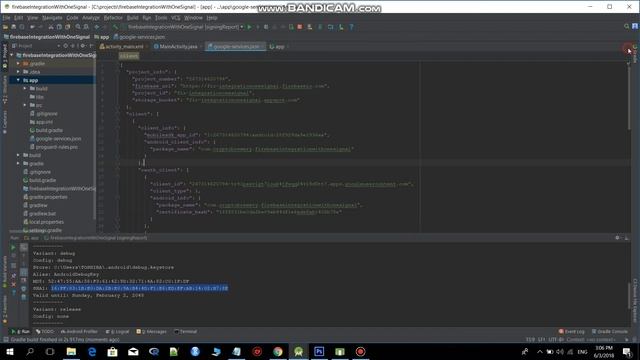Click the green Rerun icon in Run panel
The image size is (640, 360).
[x=13, y=247]
